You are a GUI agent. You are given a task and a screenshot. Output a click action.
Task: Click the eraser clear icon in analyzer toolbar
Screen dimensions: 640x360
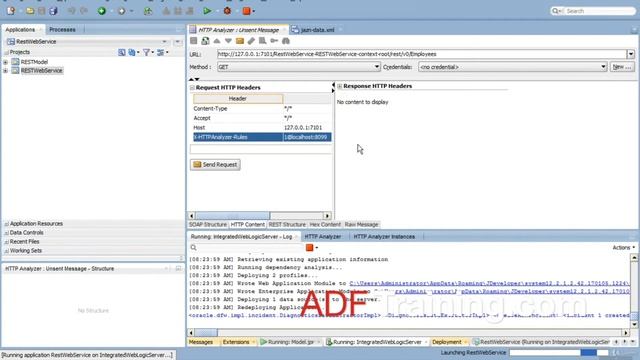click(x=251, y=41)
